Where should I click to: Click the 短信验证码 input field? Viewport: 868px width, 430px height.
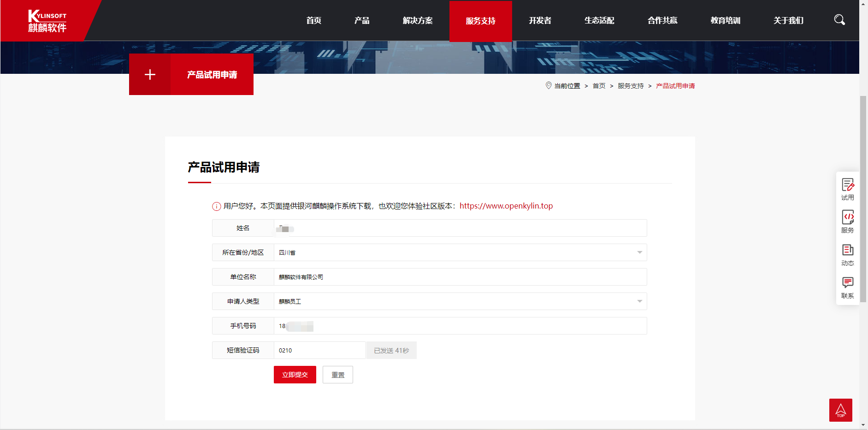pyautogui.click(x=319, y=350)
